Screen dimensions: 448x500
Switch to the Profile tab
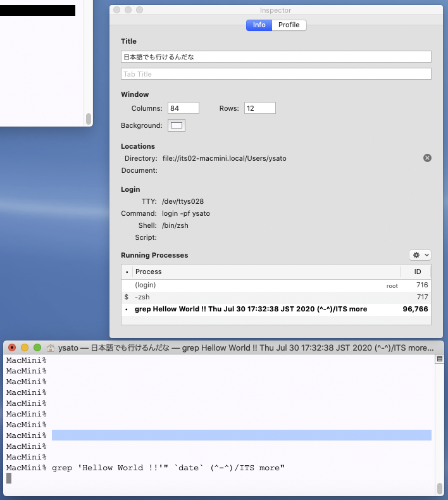289,25
